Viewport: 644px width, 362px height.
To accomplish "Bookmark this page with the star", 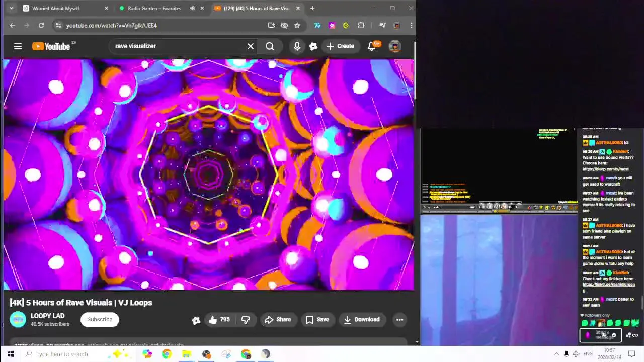I will 297,25.
